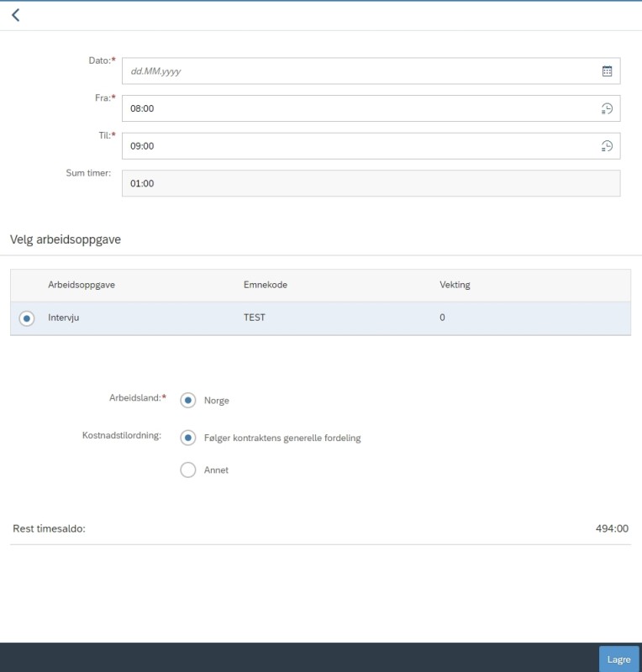Click the Annet label text
This screenshot has height=672, width=642.
(216, 470)
